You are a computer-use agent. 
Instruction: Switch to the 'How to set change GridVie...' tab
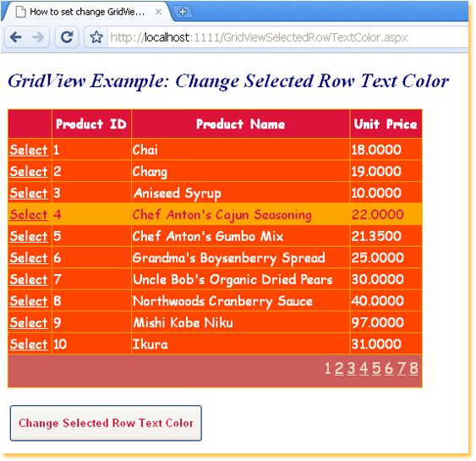click(86, 12)
